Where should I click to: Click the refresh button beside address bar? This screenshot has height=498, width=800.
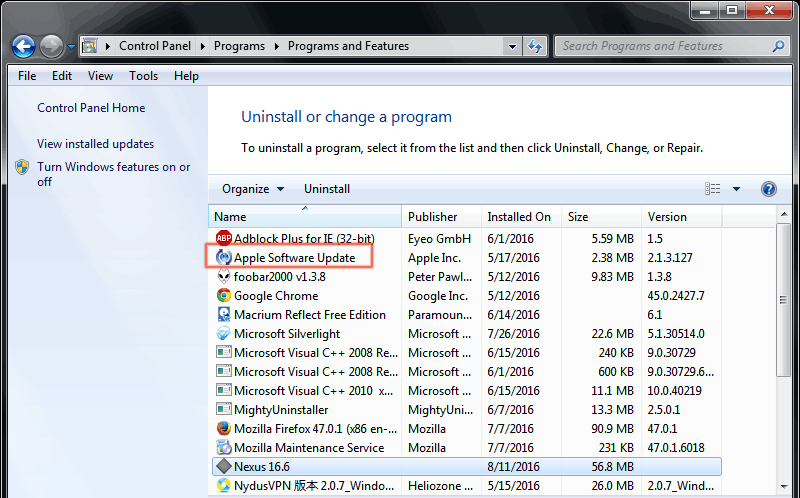(x=535, y=46)
